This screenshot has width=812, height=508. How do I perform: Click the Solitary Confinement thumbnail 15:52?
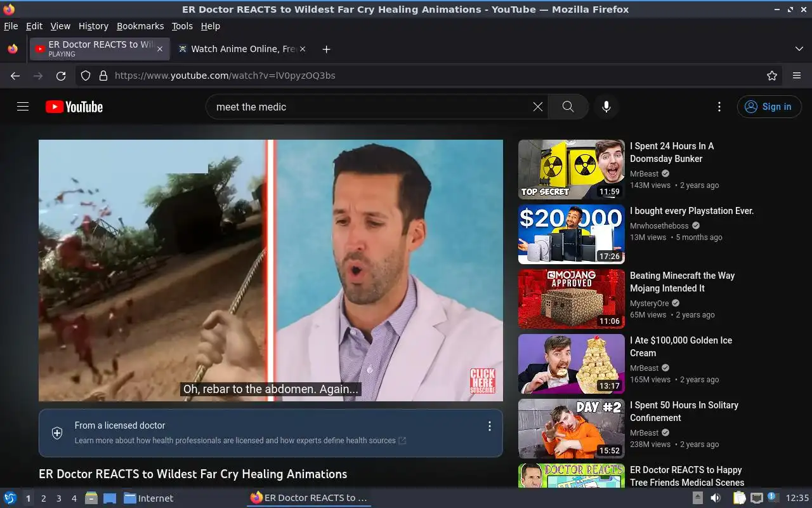tap(572, 429)
